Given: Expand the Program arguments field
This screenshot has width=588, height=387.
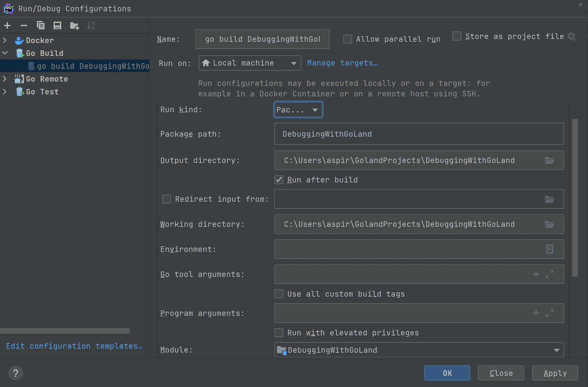Looking at the screenshot, I should pyautogui.click(x=550, y=313).
